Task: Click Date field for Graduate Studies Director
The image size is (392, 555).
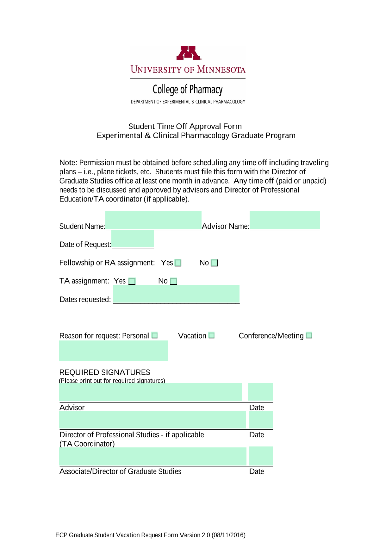Action: click(261, 456)
